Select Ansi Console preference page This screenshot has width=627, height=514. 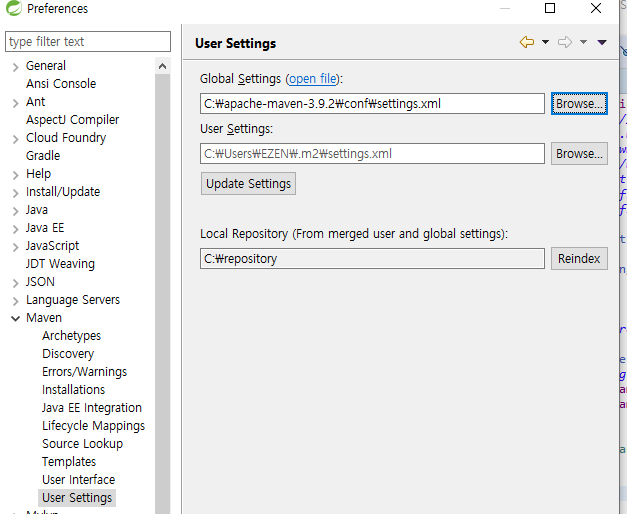pos(61,84)
